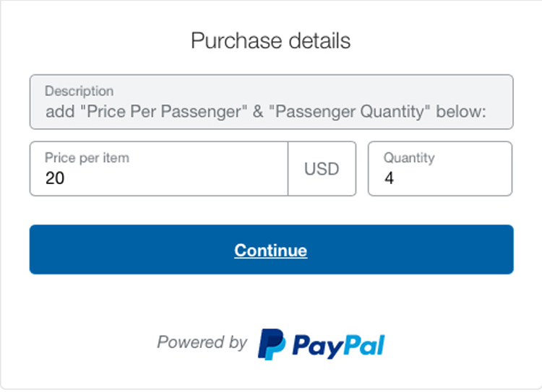Viewport: 542px width, 392px height.
Task: Click the Continue button
Action: [x=271, y=249]
